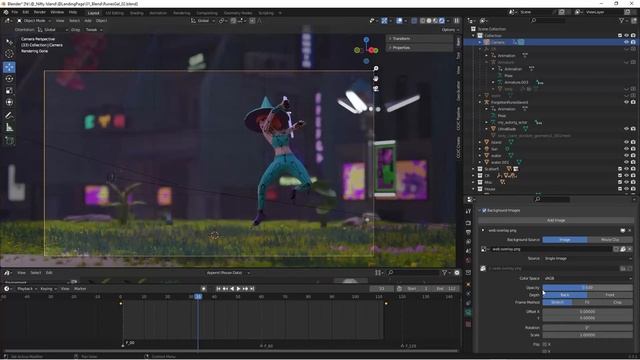The image size is (640, 360).
Task: Select the Cursor tool in viewport toolbar
Action: pos(9,53)
